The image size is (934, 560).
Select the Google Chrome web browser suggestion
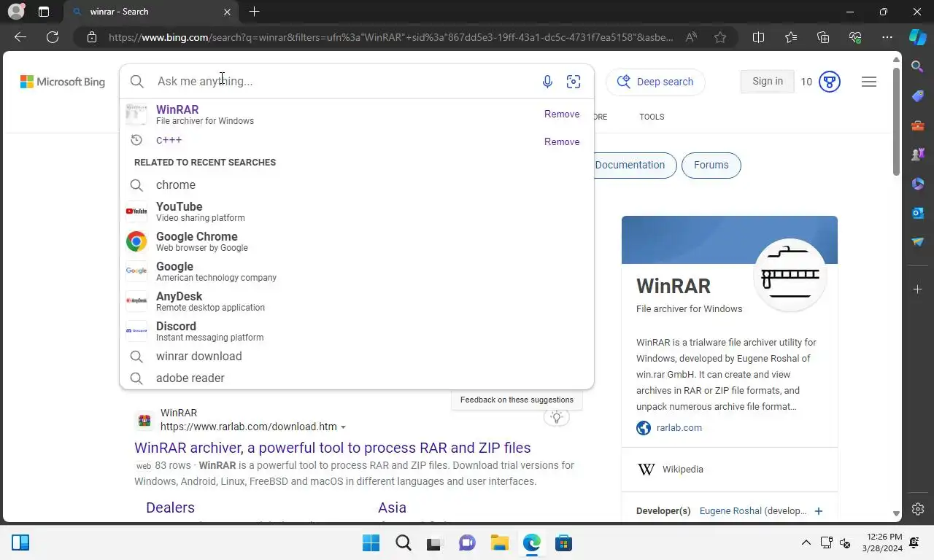(x=357, y=241)
